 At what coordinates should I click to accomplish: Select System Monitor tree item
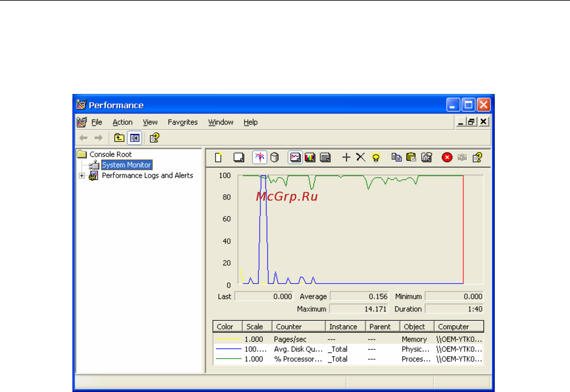[x=127, y=165]
